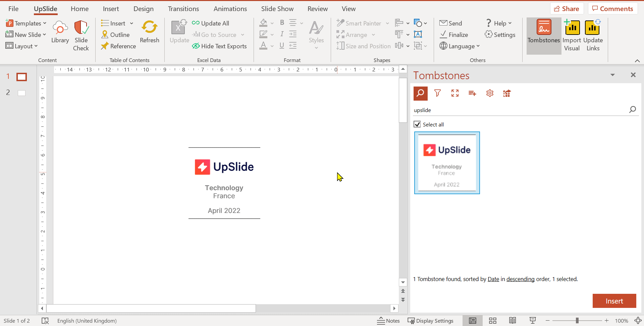Run the Slide Check tool
The height and width of the screenshot is (326, 644).
pos(81,36)
